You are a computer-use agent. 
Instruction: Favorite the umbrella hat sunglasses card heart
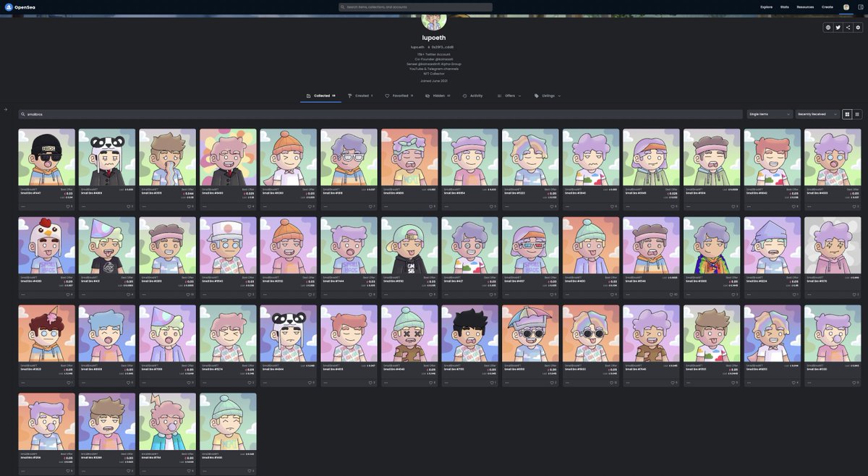pos(551,382)
